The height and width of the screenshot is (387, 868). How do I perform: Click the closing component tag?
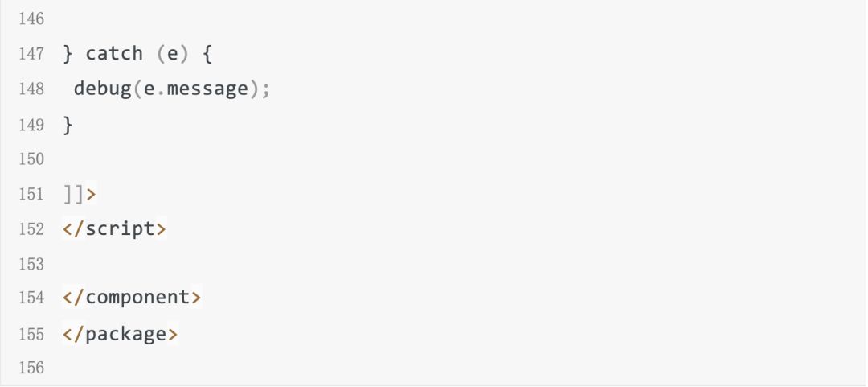[x=131, y=298]
